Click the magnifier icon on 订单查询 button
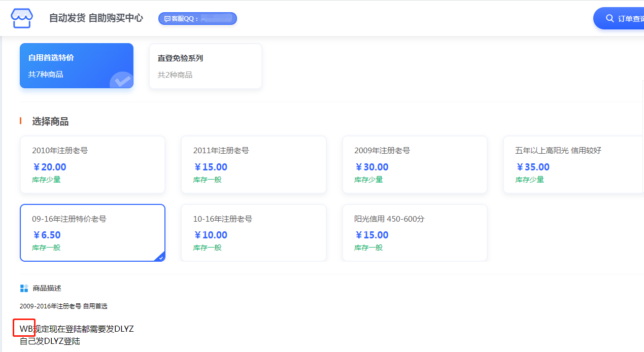Screen dimensions: 644x352 tap(609, 18)
